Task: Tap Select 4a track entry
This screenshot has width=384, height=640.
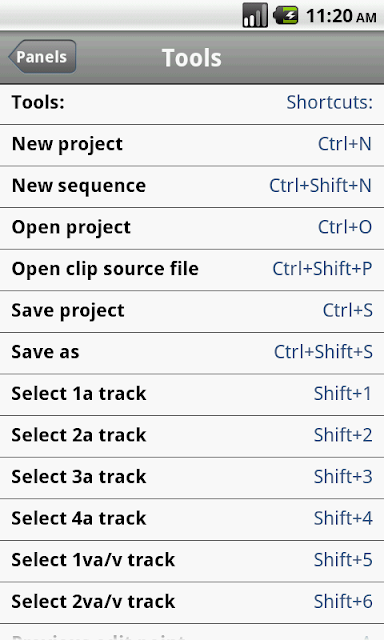Action: click(192, 520)
